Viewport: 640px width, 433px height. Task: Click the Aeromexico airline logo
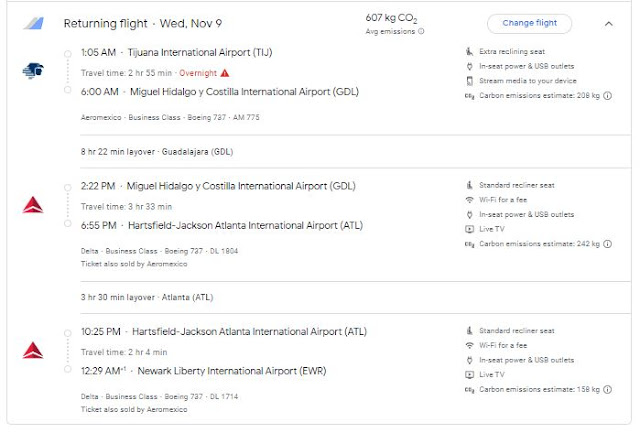[x=31, y=70]
